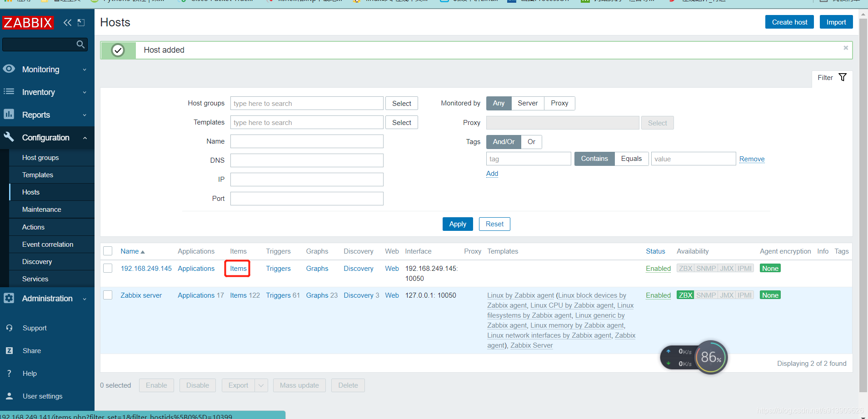Screen dimensions: 868x419
Task: Click JMX badge for Zabbix server row
Action: click(726, 295)
